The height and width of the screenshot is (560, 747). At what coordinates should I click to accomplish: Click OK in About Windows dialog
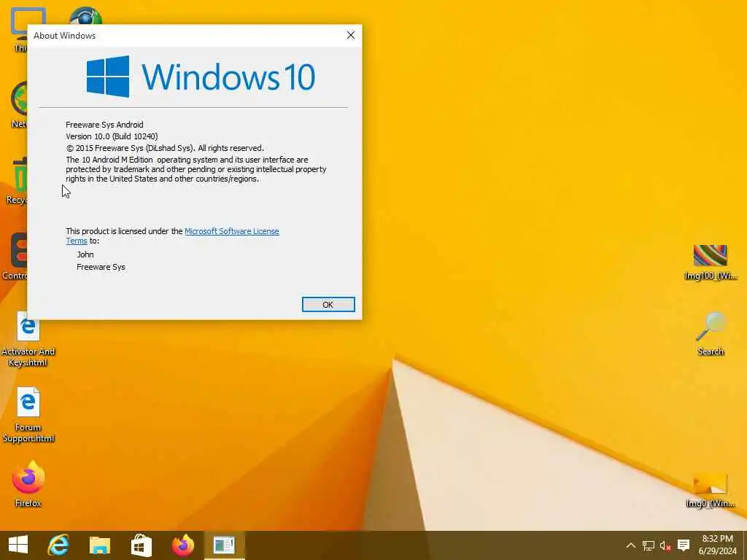coord(328,304)
